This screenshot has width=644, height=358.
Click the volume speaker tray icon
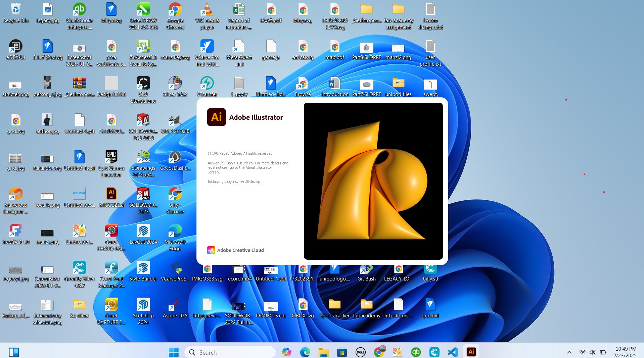pos(592,352)
